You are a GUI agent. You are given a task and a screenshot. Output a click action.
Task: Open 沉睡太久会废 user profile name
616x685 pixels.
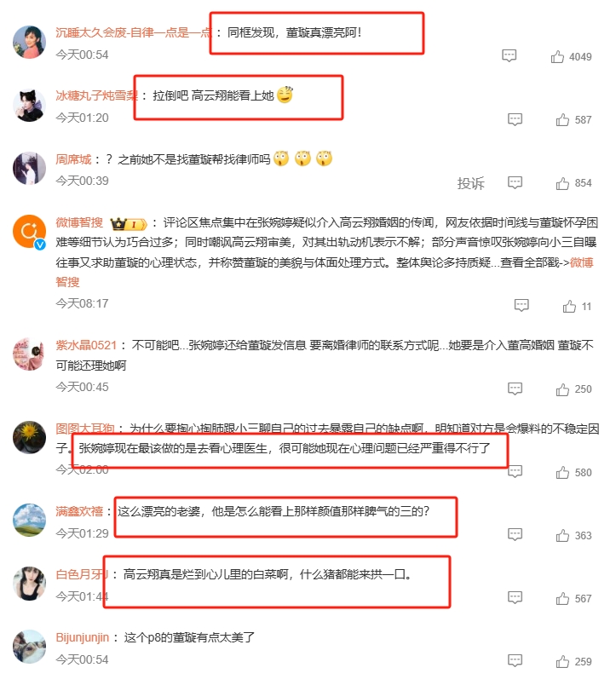133,32
